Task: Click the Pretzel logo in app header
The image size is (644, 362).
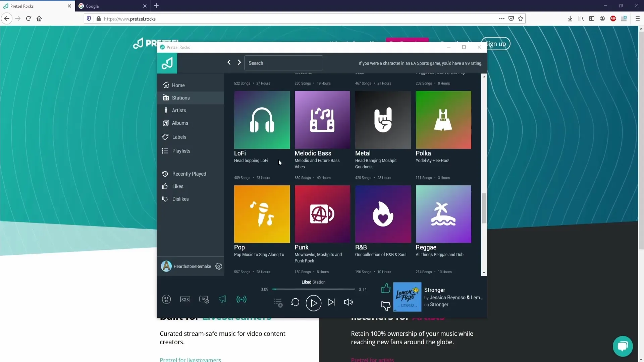Action: 167,63
